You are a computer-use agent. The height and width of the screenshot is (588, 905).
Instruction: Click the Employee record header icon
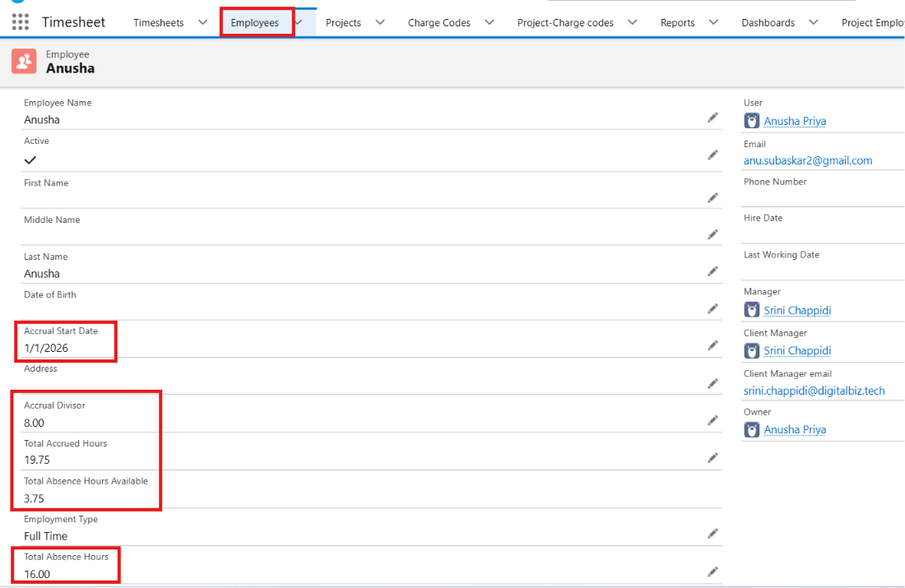pos(24,61)
